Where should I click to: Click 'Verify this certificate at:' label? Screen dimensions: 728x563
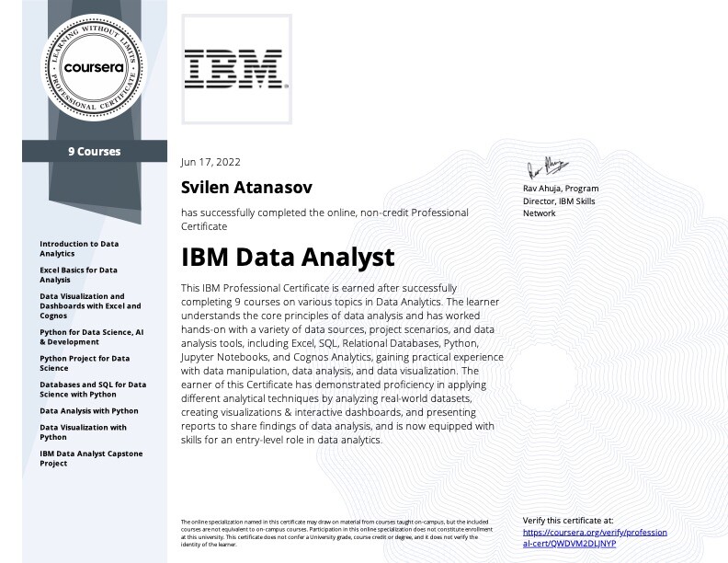568,521
